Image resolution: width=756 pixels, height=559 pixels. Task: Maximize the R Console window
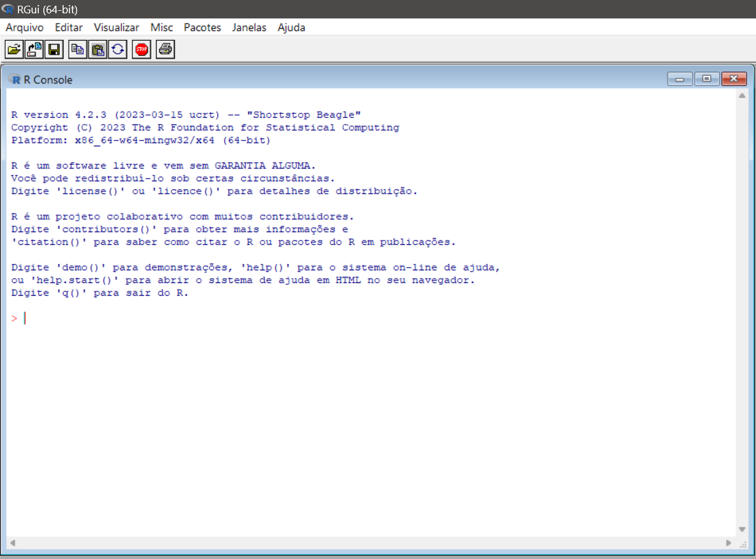[706, 79]
